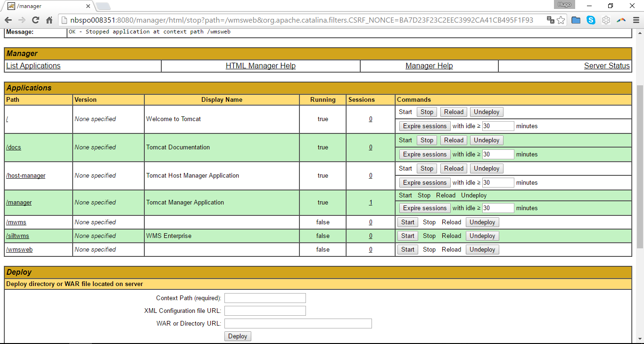Stop the Welcome to Tomcat application
The height and width of the screenshot is (344, 644).
427,112
